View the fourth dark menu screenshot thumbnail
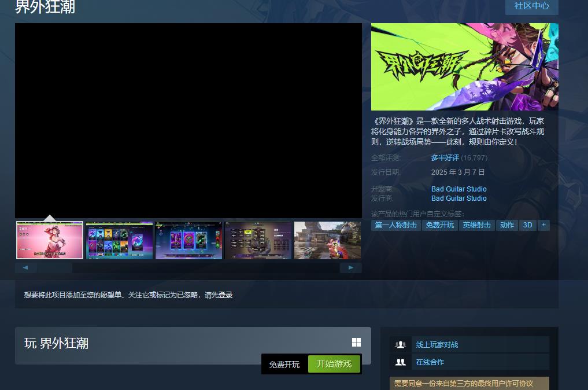Image resolution: width=588 pixels, height=390 pixels. [258, 240]
